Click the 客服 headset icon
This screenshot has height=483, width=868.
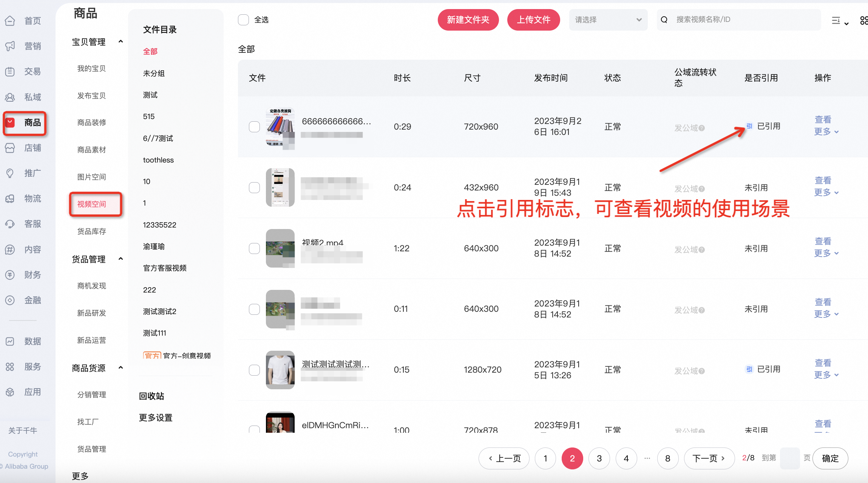coord(10,224)
